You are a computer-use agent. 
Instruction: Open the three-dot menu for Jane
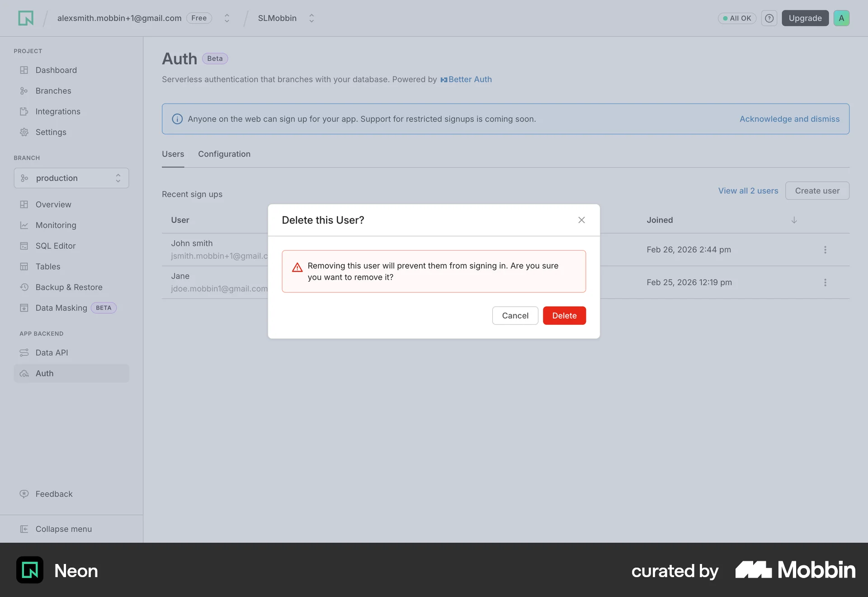[825, 282]
